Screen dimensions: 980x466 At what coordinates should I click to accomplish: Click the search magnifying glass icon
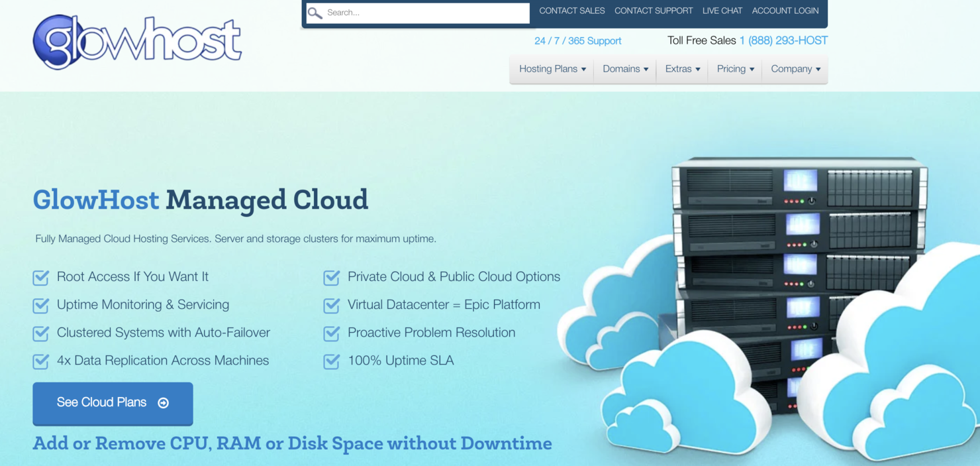point(315,13)
